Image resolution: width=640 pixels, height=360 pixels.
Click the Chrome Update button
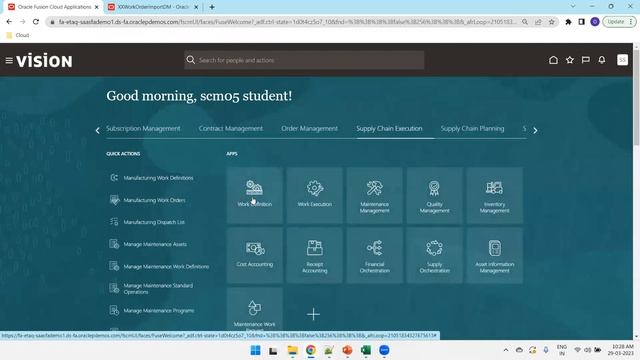[x=619, y=22]
